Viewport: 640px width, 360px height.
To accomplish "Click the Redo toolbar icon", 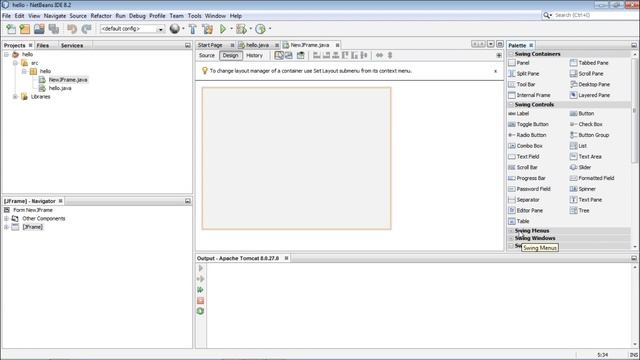I will point(86,29).
